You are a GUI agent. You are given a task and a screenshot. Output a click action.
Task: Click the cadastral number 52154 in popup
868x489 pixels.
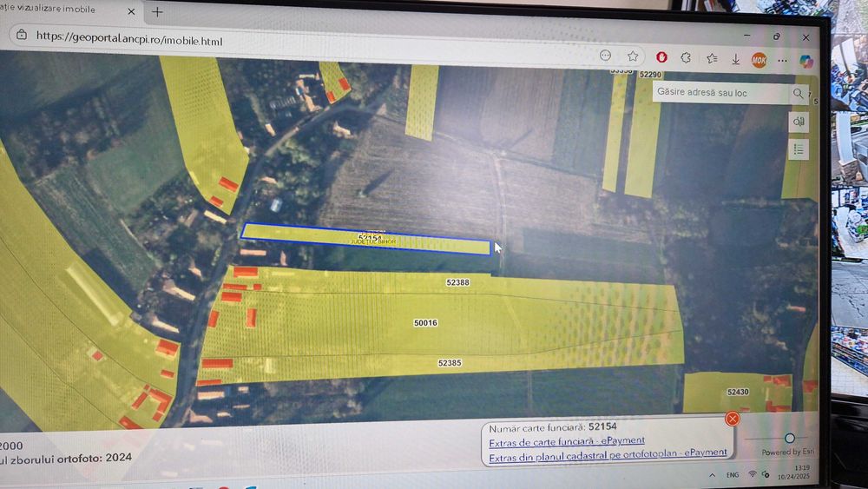click(602, 426)
